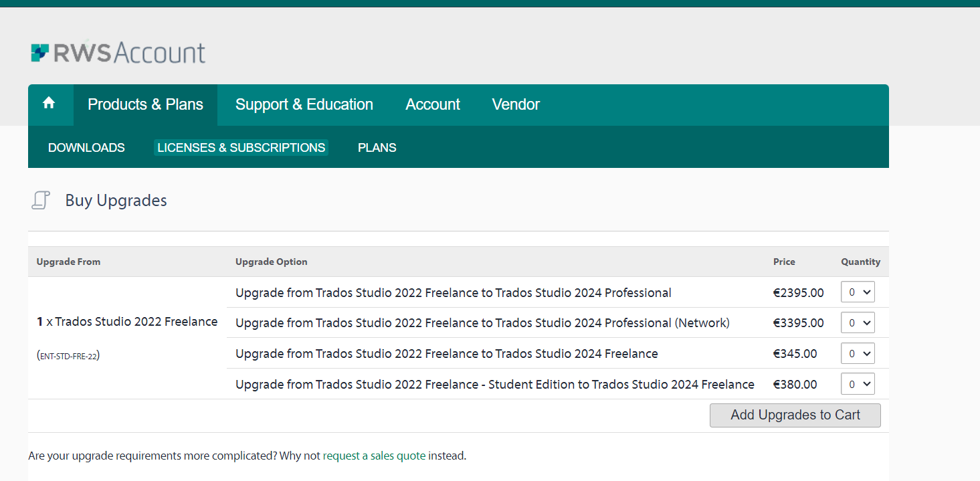This screenshot has width=980, height=481.
Task: Click the Price column header
Action: [x=784, y=262]
